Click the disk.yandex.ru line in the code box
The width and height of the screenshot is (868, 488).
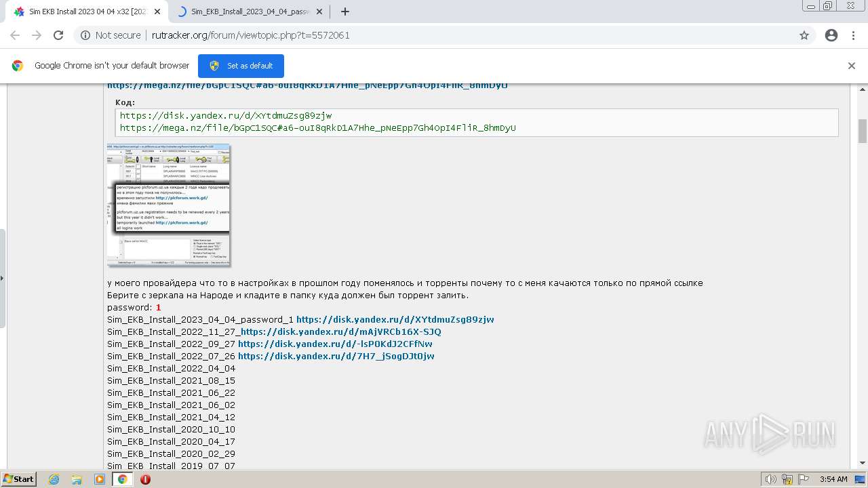click(x=226, y=116)
